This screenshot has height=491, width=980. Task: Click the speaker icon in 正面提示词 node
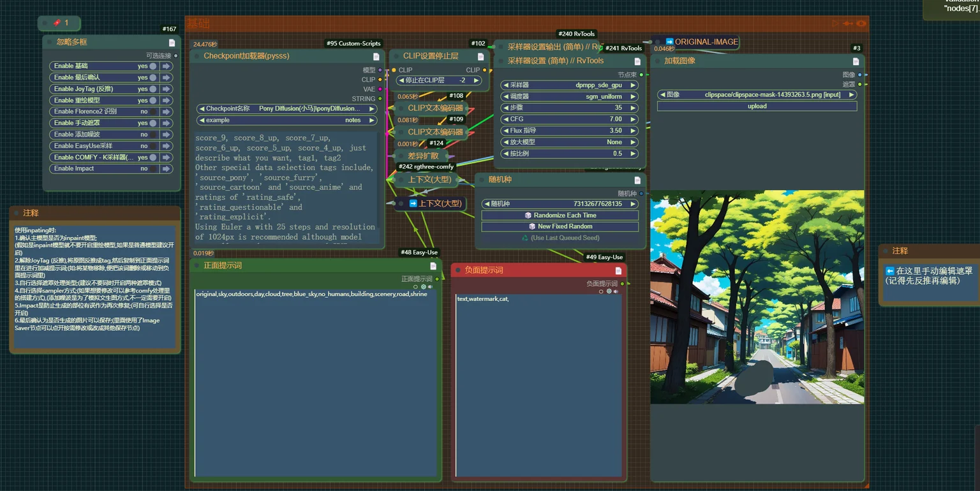coord(430,287)
